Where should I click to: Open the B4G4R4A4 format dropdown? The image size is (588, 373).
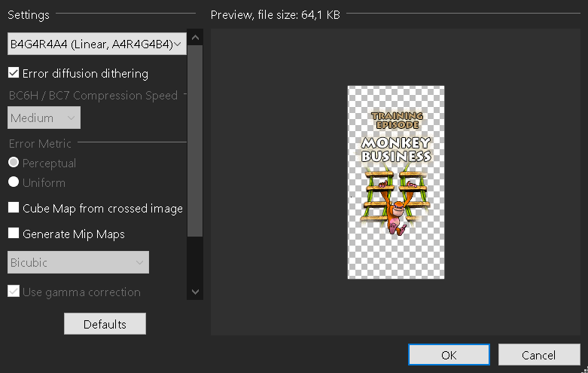[97, 44]
